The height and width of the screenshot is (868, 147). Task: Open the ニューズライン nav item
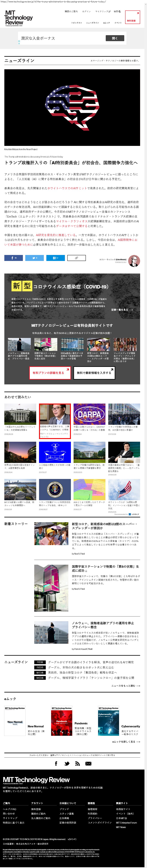pyautogui.click(x=93, y=23)
